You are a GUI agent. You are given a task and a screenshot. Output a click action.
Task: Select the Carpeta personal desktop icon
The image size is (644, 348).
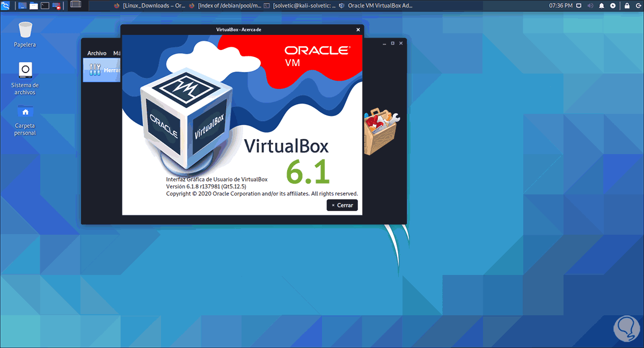click(25, 120)
